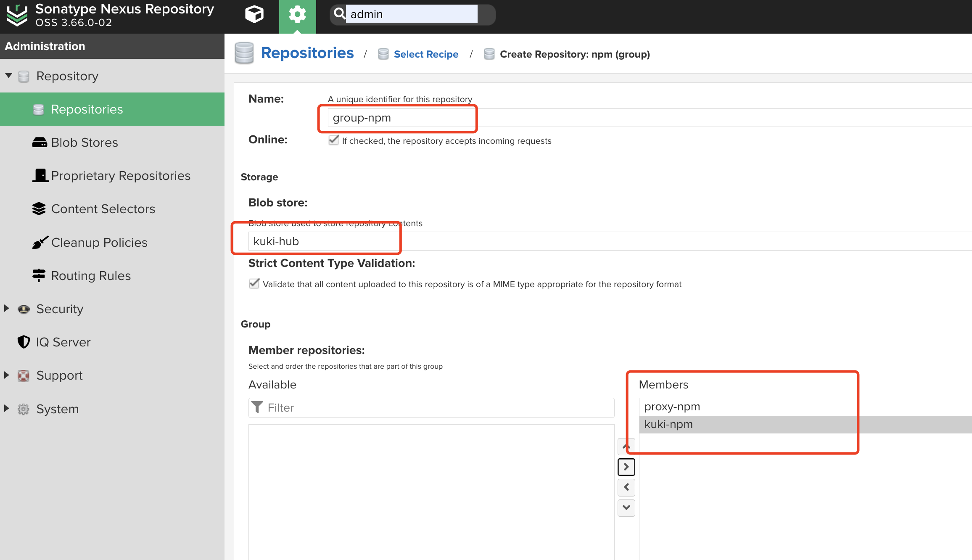Click the Create Repository: npm (group) breadcrumb
The width and height of the screenshot is (972, 560).
(x=575, y=54)
